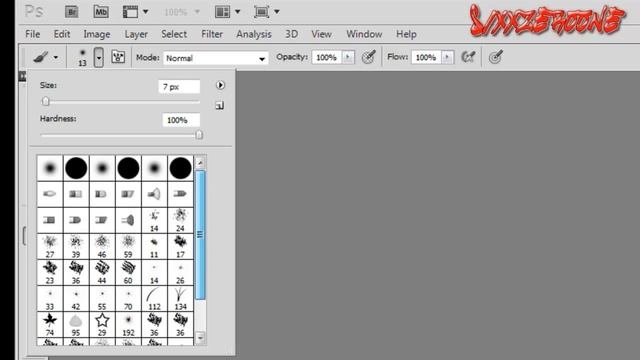Select the brush labeled 55
This screenshot has width=640, height=360.
click(x=102, y=299)
